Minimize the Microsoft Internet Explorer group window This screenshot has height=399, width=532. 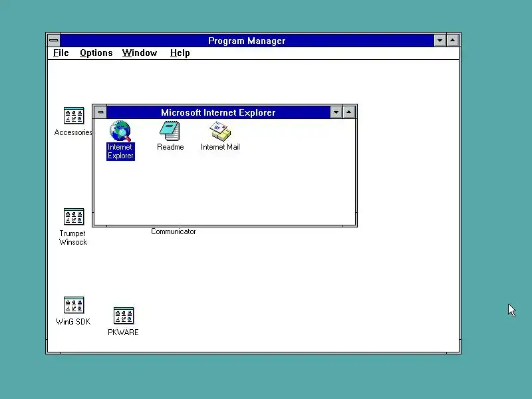point(336,112)
